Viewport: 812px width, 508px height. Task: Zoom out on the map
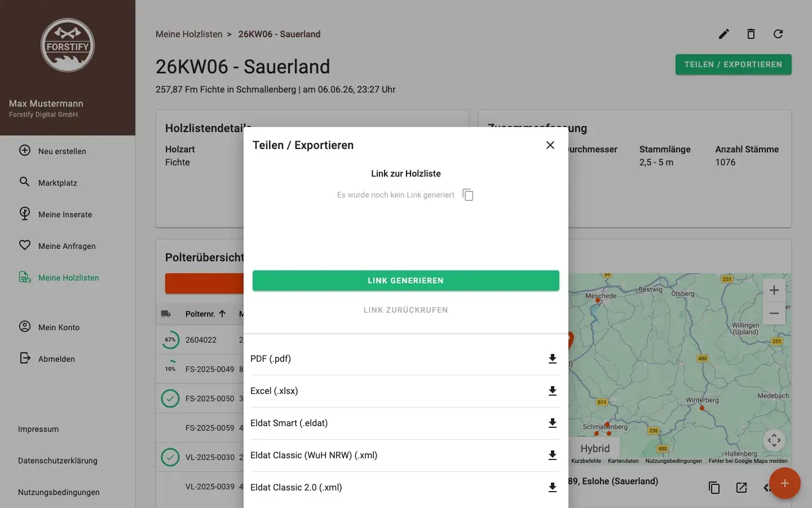[774, 313]
